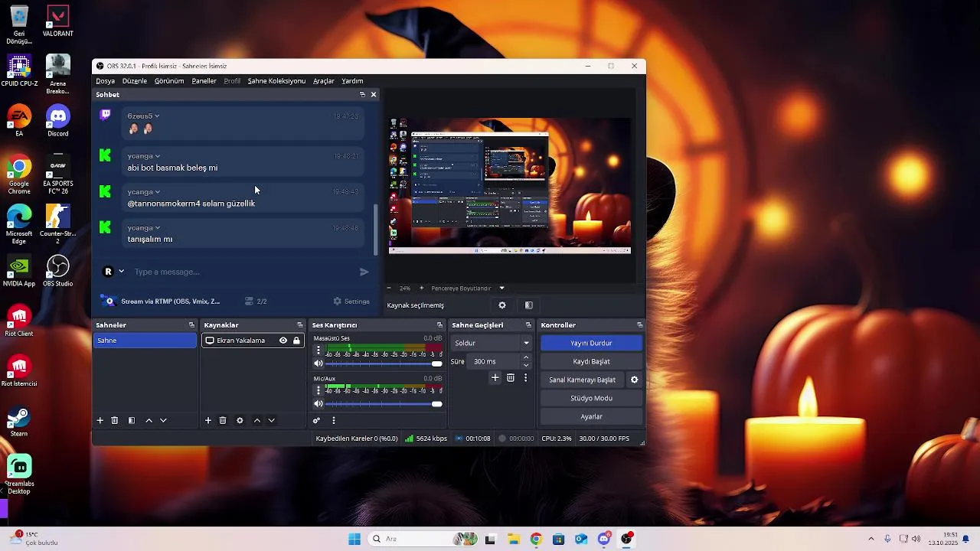Open Google Chrome from the taskbar
This screenshot has width=980, height=551.
coord(536,539)
